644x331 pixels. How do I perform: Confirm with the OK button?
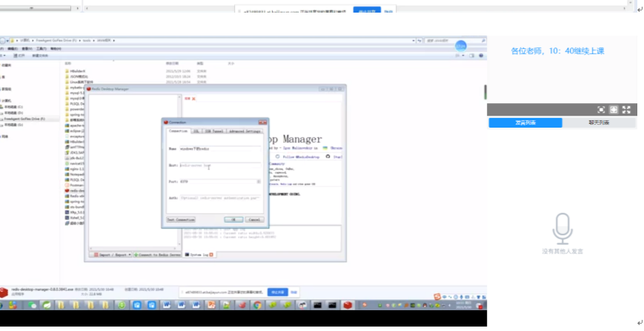233,220
